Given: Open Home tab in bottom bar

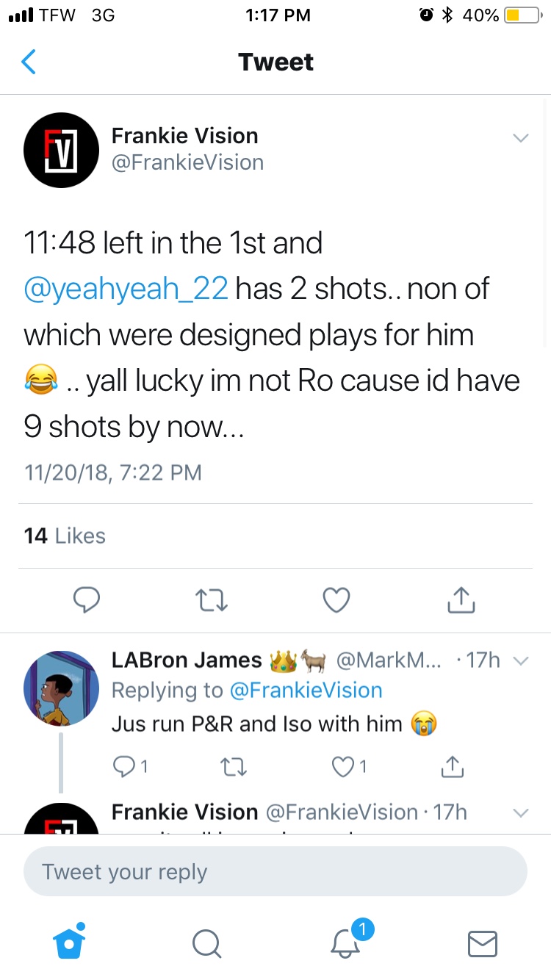Looking at the screenshot, I should 70,942.
